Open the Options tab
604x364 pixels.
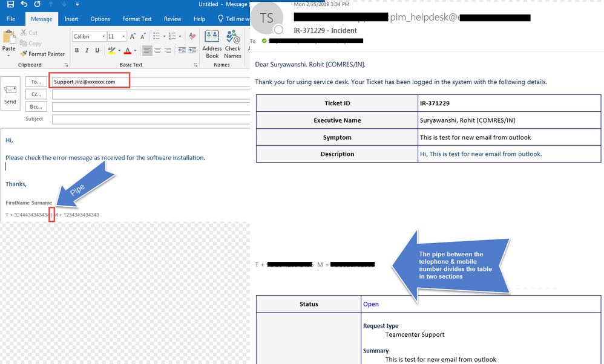pos(100,19)
